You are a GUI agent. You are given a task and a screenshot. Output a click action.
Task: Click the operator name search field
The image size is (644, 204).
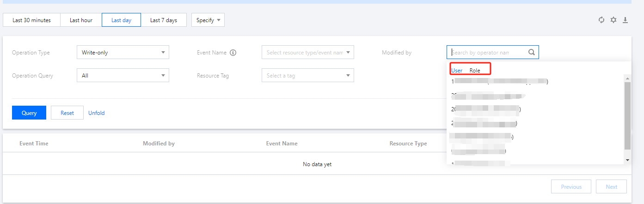click(x=487, y=53)
